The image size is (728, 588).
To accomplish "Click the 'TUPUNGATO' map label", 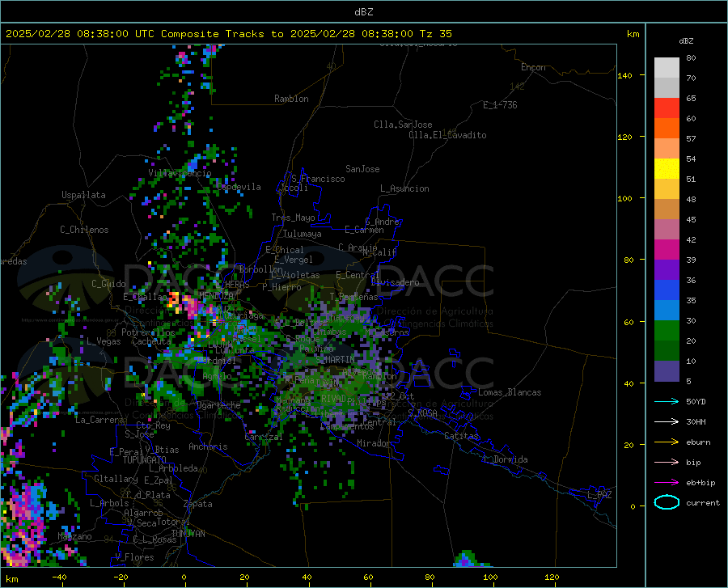I will coord(145,460).
